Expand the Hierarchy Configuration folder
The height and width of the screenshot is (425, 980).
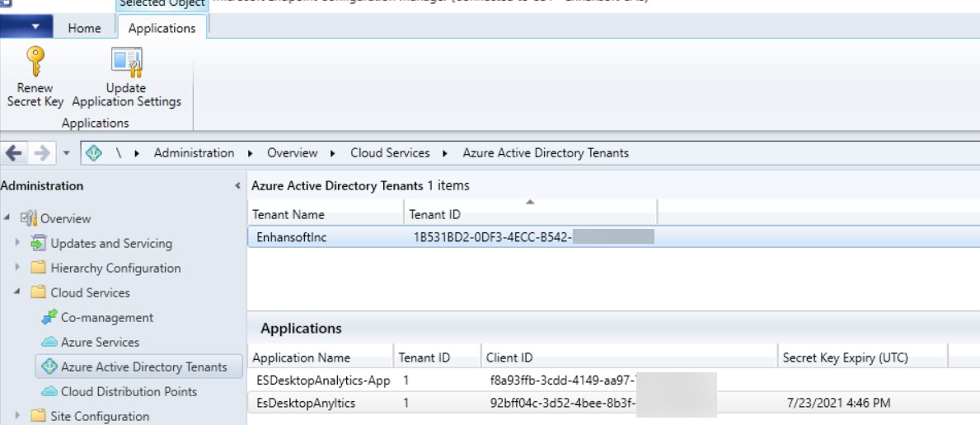(17, 269)
